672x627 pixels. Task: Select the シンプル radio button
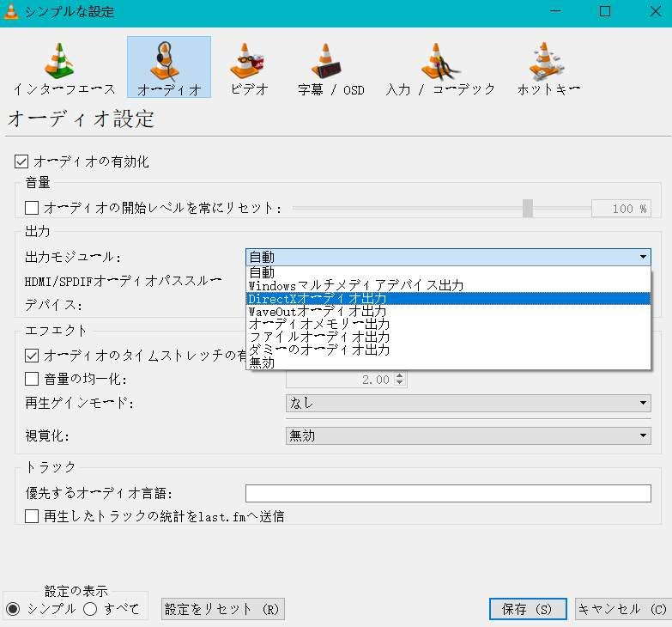[13, 609]
